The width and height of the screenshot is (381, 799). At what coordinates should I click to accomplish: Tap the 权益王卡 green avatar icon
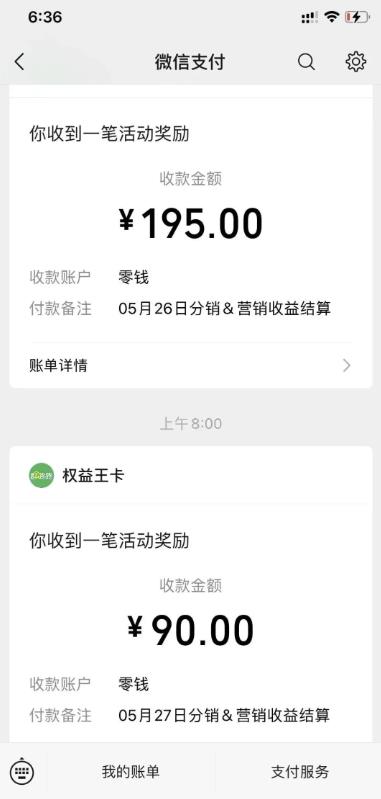point(41,475)
